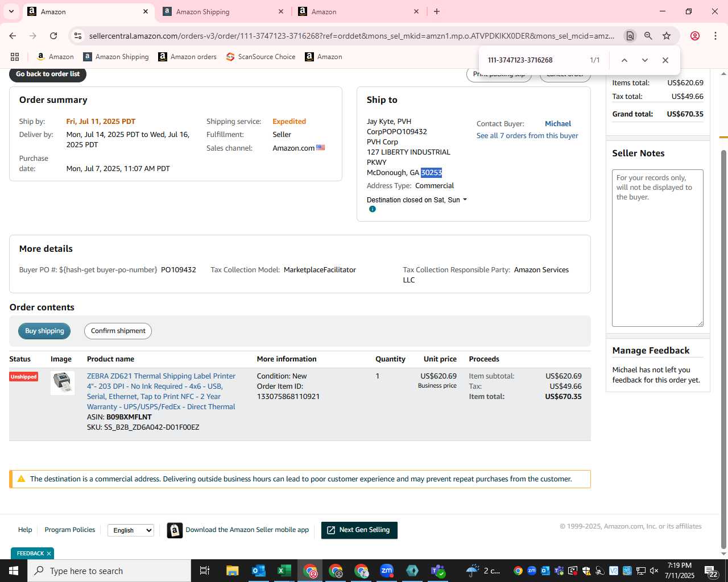Open the English language dropdown

coord(131,530)
